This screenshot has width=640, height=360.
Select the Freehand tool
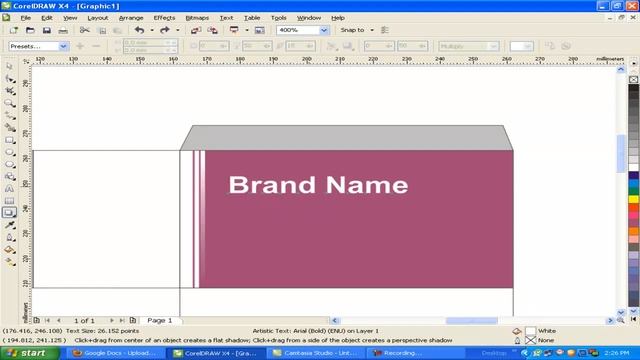[10, 116]
